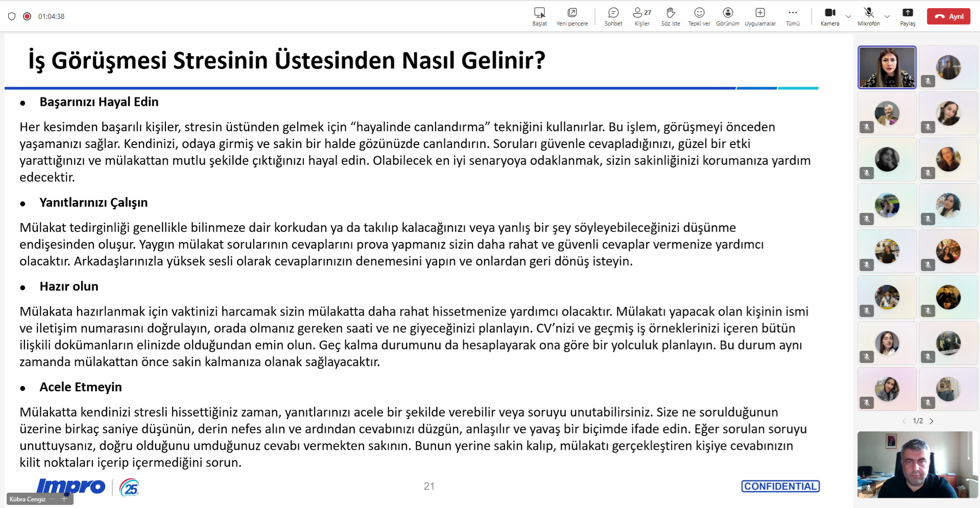Click the paragraph starting Mülakata hazırlanmak
980x508 pixels.
(x=414, y=336)
